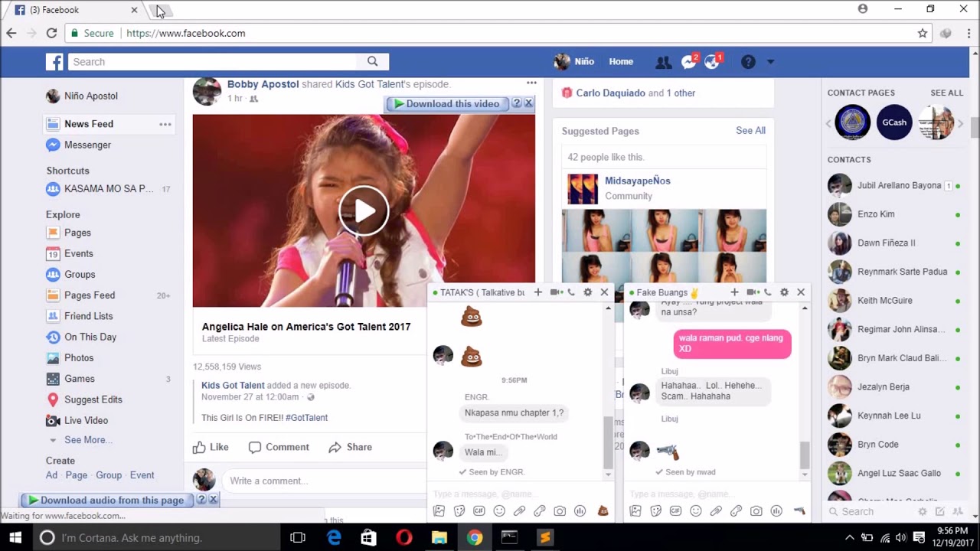Viewport: 980px width, 551px height.
Task: Open emoji picker in Fake Buangs chat
Action: click(x=695, y=511)
